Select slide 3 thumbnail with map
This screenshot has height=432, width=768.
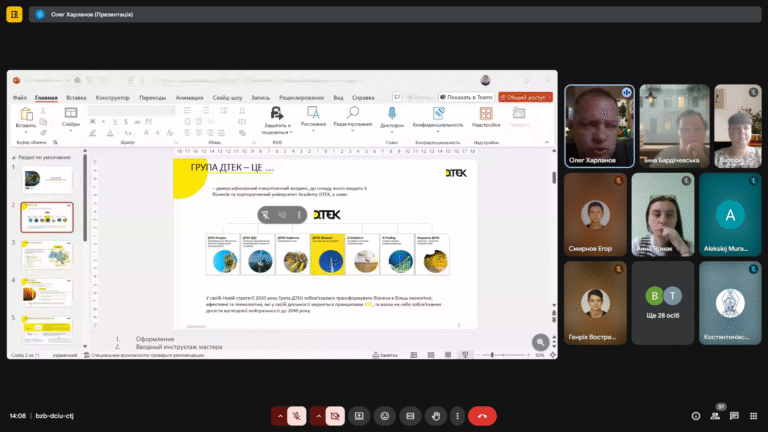[47, 255]
